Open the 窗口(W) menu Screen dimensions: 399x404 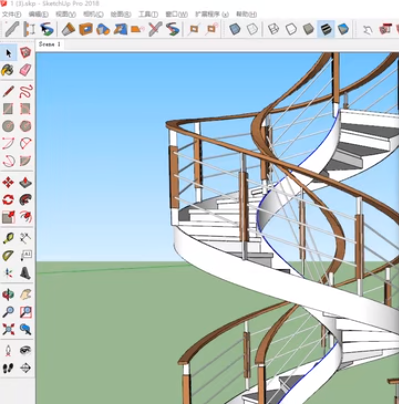click(177, 14)
